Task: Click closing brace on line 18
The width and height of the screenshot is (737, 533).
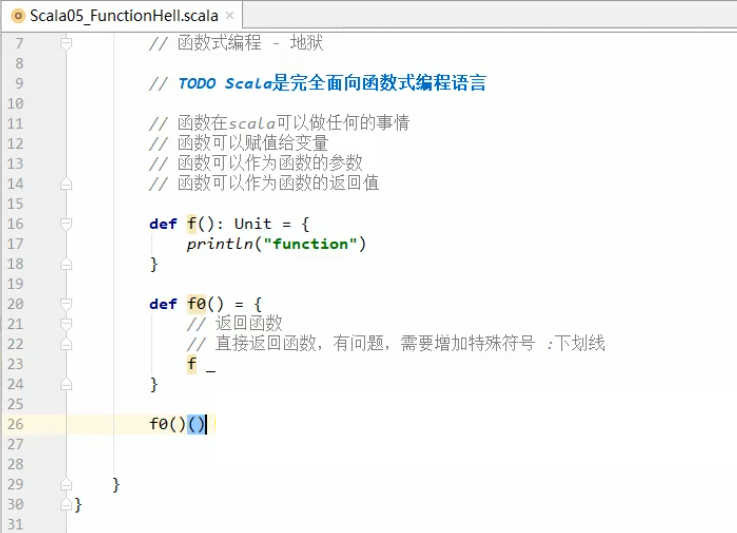Action: coord(154,264)
